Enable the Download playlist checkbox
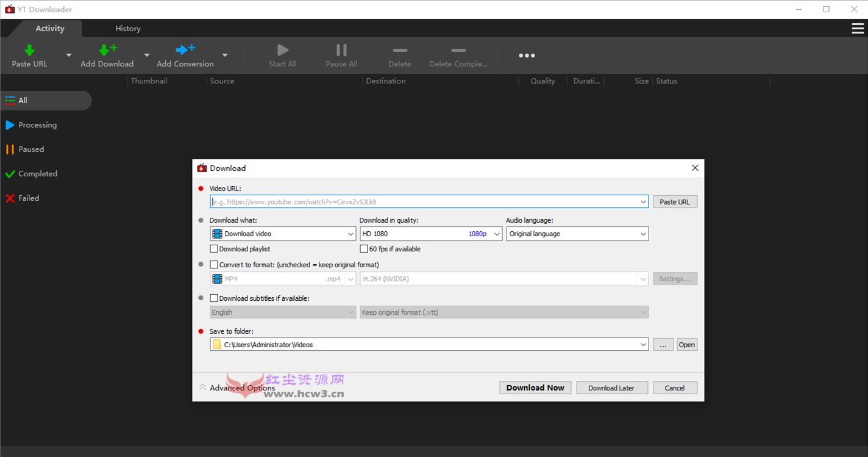Viewport: 868px width, 457px height. pos(214,249)
